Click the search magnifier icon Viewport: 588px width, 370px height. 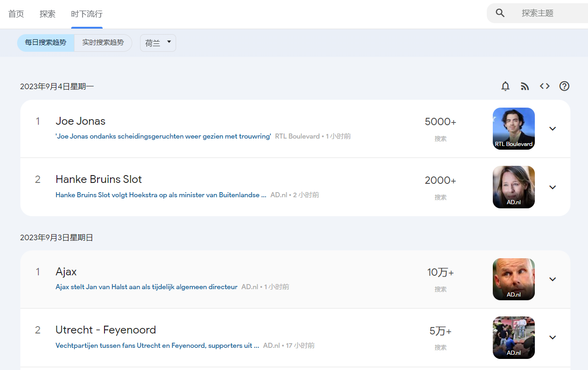click(500, 13)
